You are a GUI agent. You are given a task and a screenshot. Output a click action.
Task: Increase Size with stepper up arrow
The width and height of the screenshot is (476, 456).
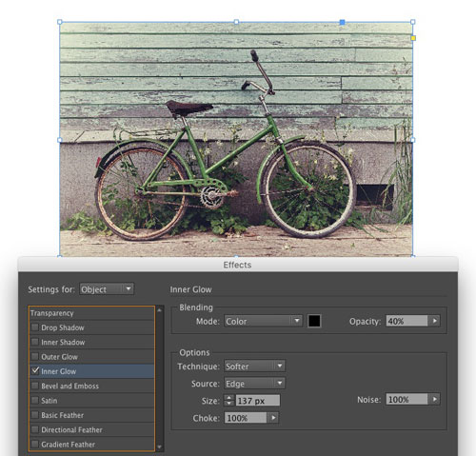(228, 397)
